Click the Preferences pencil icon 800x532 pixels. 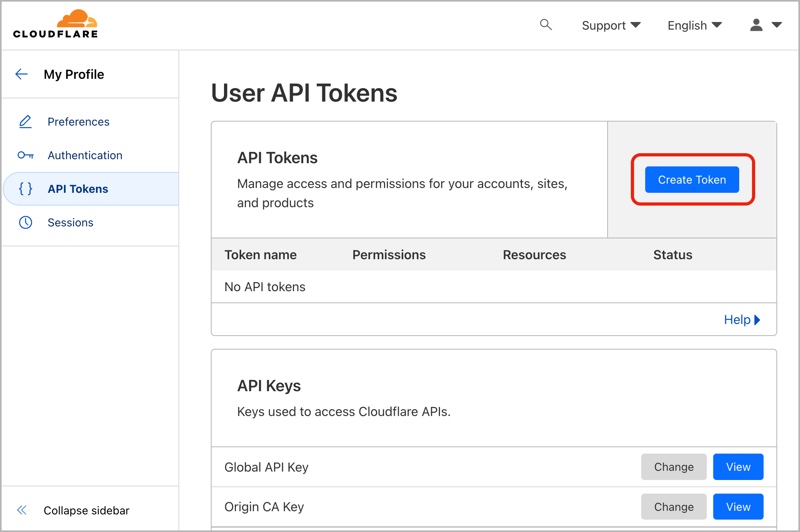pyautogui.click(x=26, y=122)
